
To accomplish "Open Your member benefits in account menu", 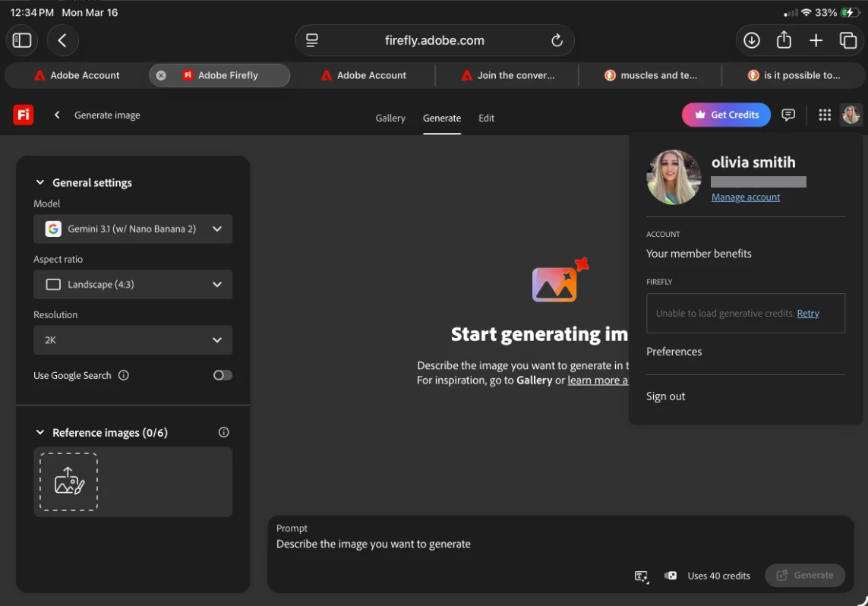I will pos(699,254).
